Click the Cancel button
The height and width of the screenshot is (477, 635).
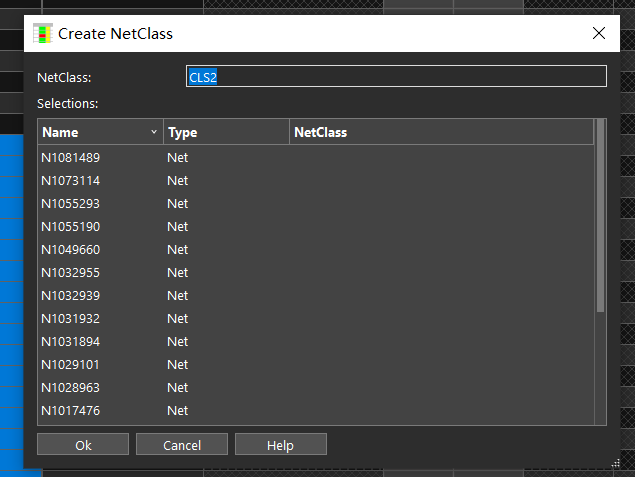182,445
